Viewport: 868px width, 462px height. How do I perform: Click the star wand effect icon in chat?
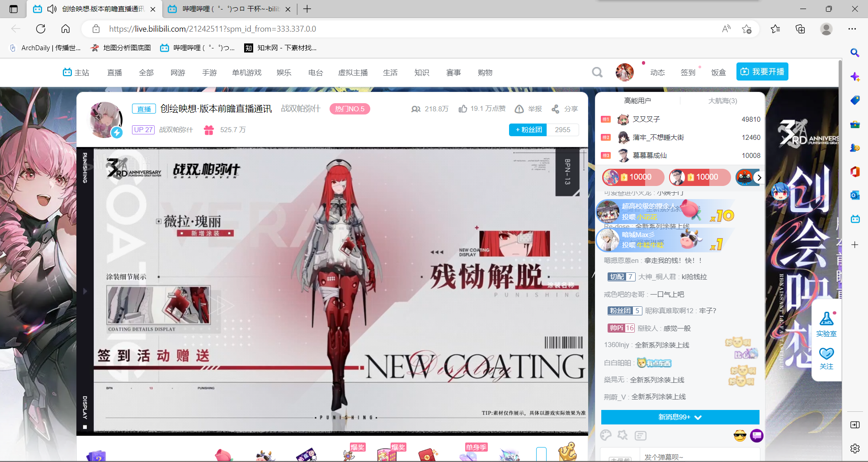coord(623,435)
